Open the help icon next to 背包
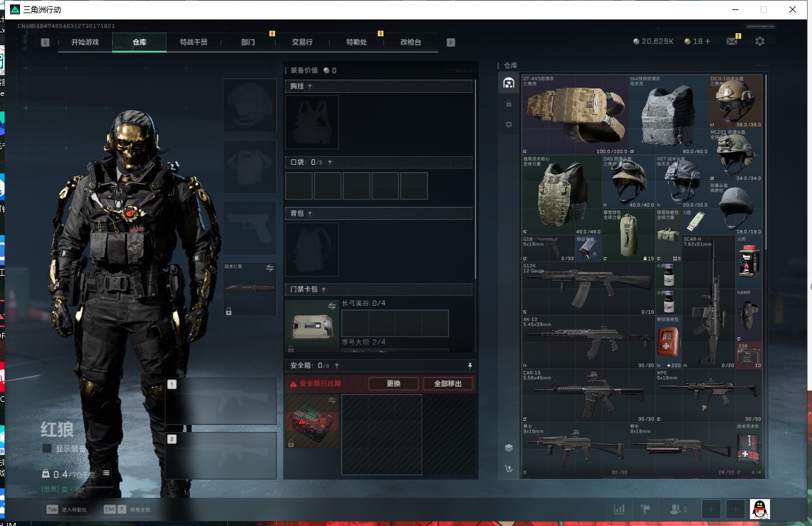 pos(310,213)
